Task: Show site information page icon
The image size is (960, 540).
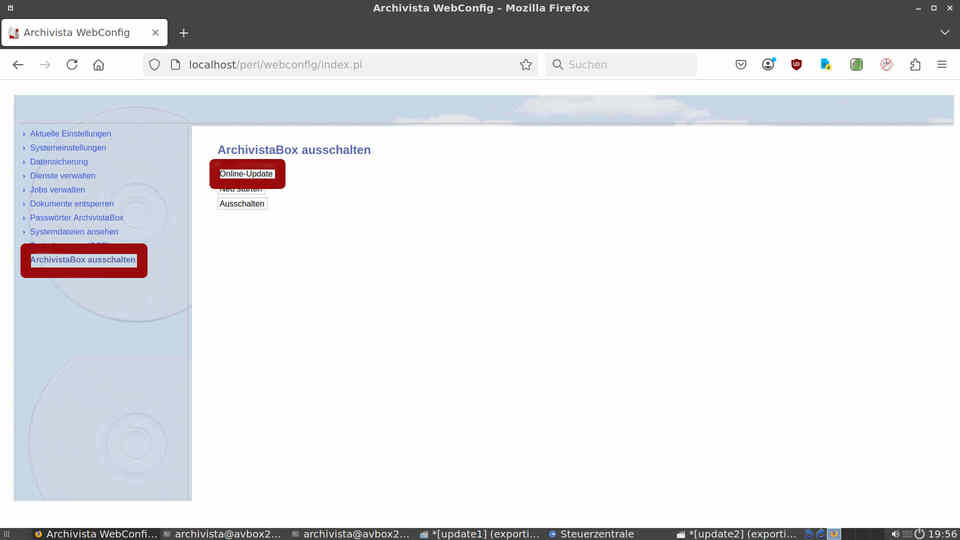Action: pos(176,64)
